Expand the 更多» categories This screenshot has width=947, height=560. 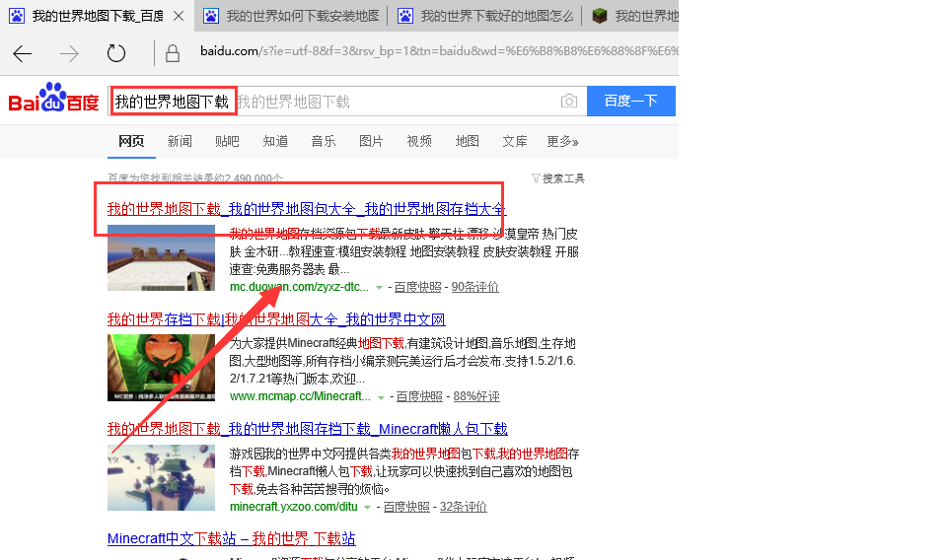(562, 141)
